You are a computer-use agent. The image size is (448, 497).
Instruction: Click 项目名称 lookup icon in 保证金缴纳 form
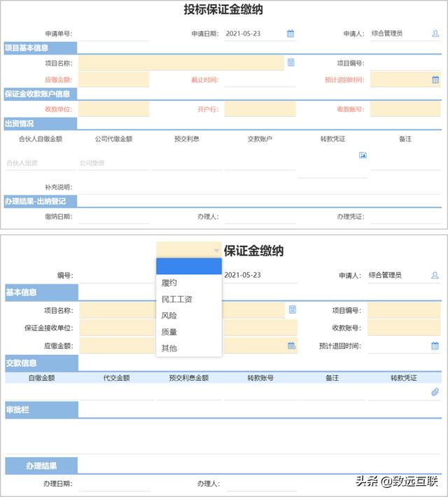(292, 309)
